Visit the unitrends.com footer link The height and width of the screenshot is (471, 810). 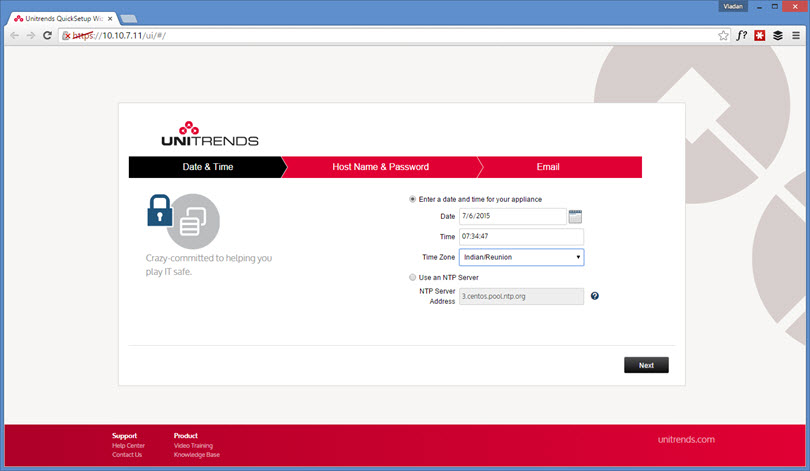686,439
